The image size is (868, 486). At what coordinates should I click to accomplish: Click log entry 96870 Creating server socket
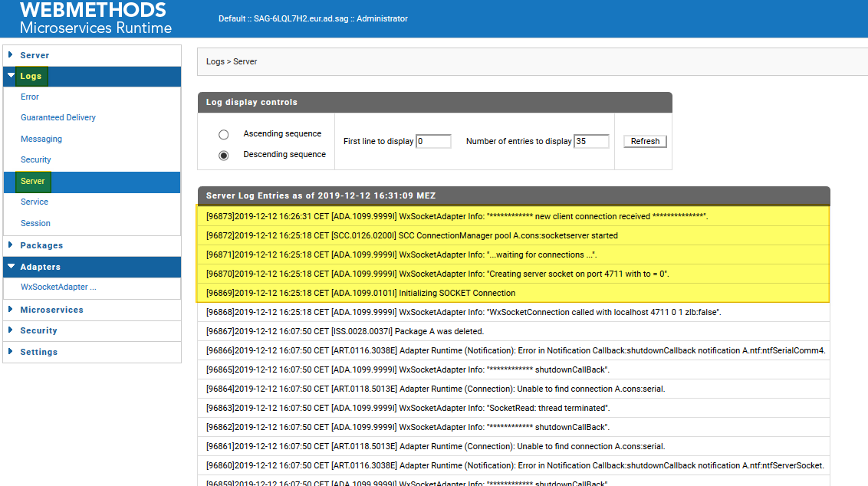(513, 274)
